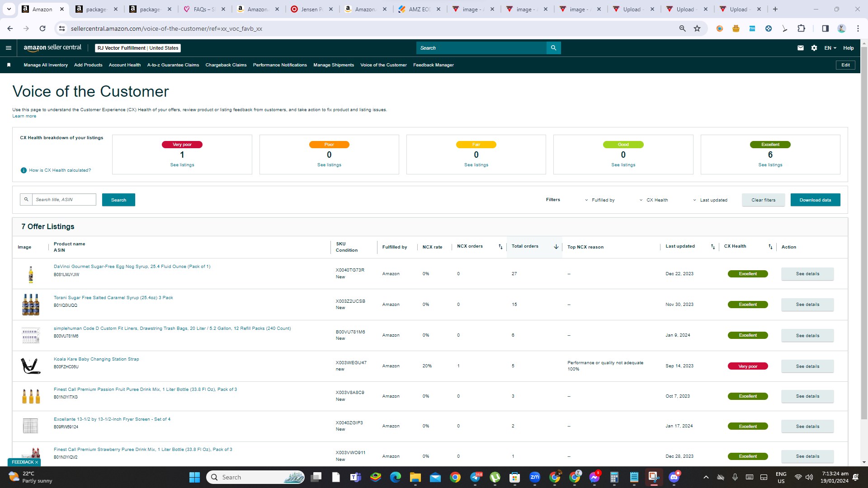Open Chrome's three-dot menu
The height and width of the screenshot is (488, 868).
[x=858, y=28]
